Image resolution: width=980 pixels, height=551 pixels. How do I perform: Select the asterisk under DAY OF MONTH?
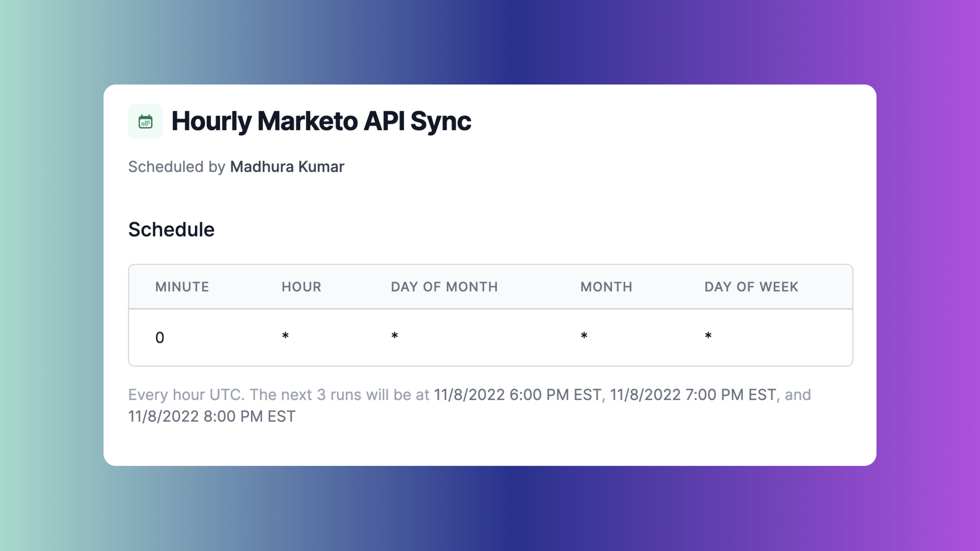(394, 336)
